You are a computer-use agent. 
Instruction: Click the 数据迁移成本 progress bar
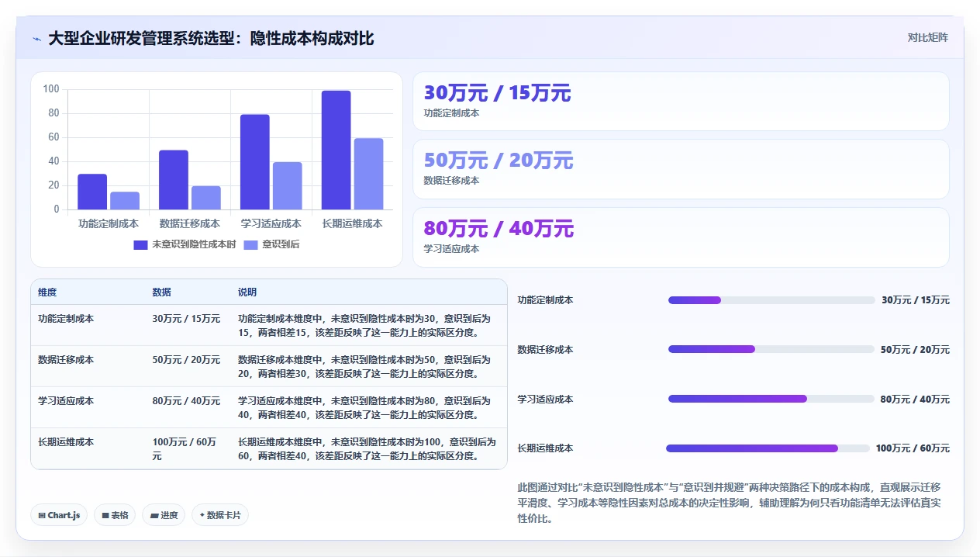click(771, 349)
